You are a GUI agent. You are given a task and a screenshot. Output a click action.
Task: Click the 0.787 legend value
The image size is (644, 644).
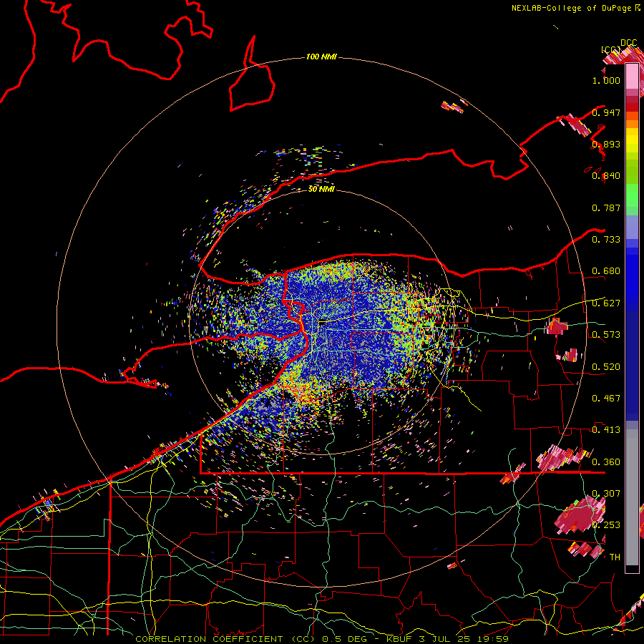606,208
